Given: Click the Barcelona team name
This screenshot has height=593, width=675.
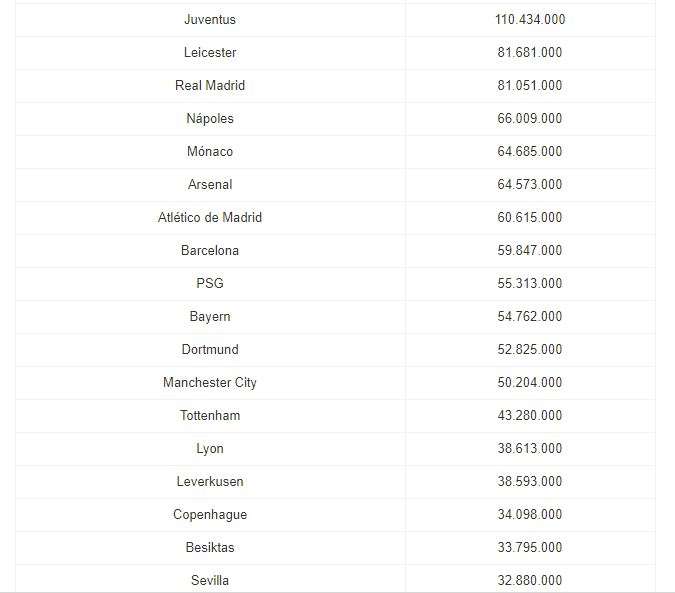Looking at the screenshot, I should point(210,250).
